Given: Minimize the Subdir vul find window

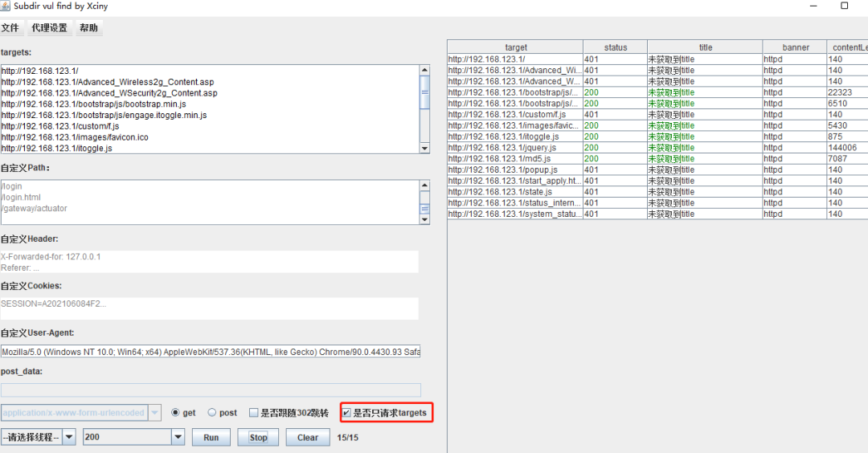Looking at the screenshot, I should [x=813, y=6].
